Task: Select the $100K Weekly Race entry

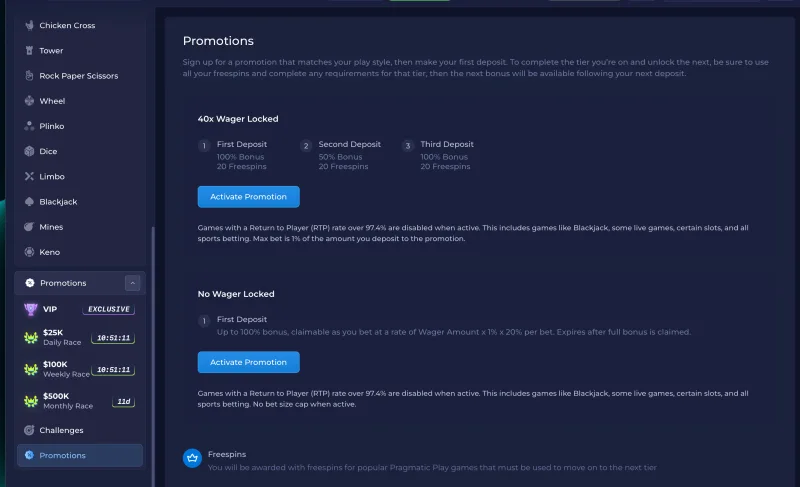Action: 79,369
